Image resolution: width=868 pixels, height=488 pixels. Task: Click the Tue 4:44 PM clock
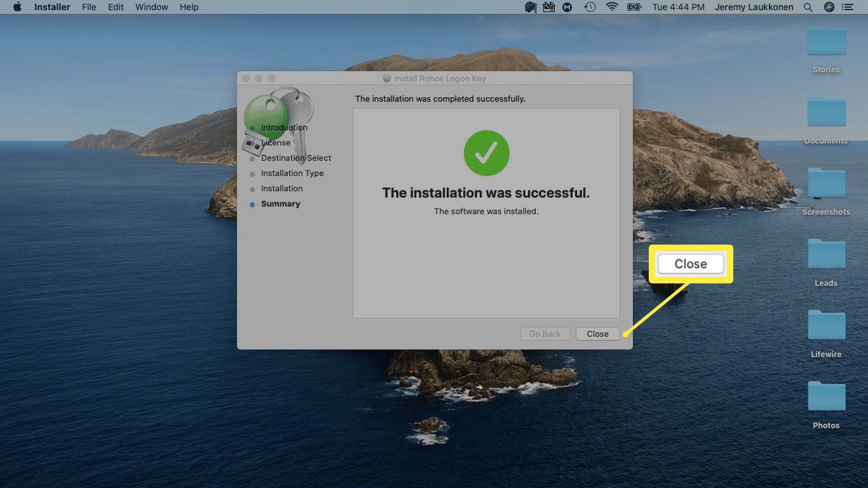point(679,7)
